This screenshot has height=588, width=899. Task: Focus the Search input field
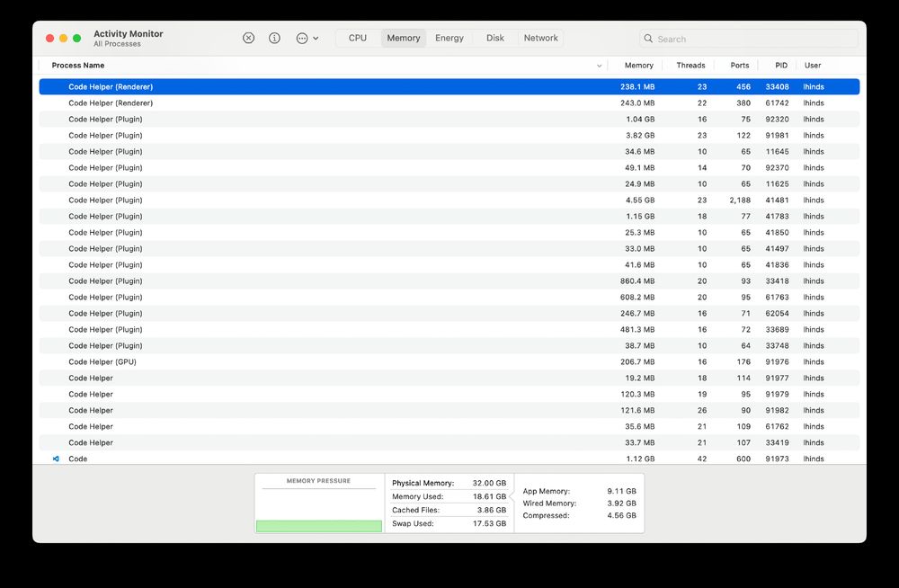tap(748, 39)
